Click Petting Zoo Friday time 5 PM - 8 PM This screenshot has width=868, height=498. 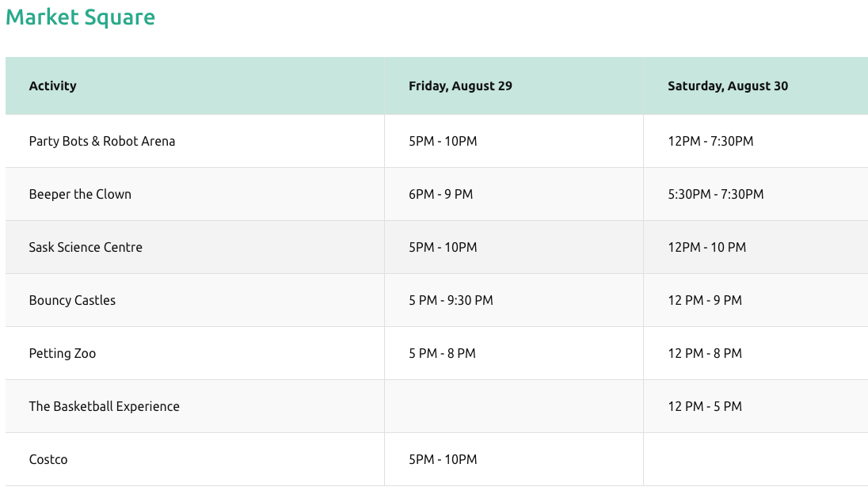click(442, 353)
